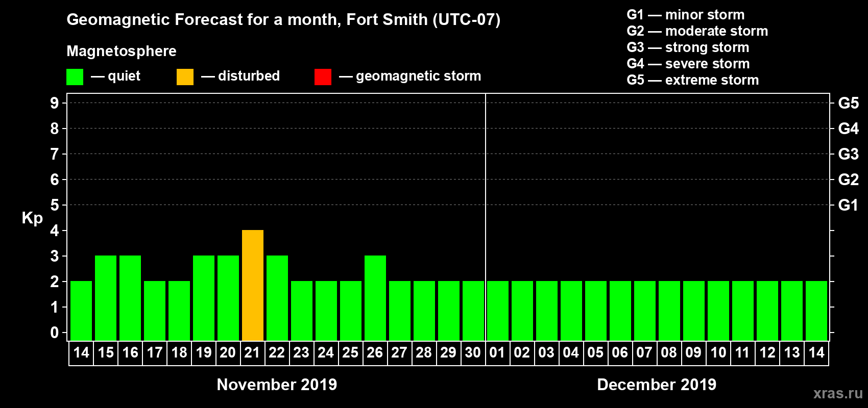
Task: Click the Kp axis value 5
Action: 55,205
